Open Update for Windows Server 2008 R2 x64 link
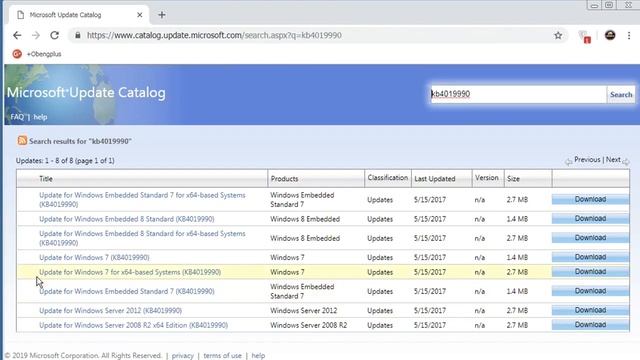 coord(133,325)
